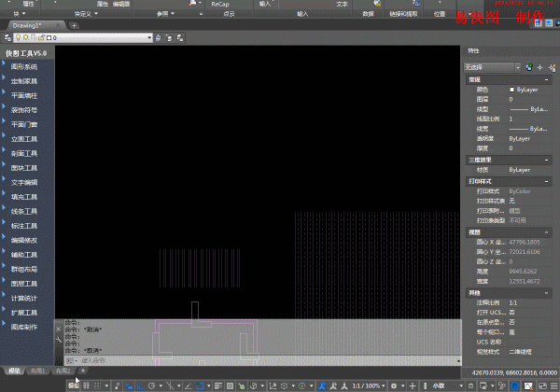Toggle object snap square icon

coord(200,385)
